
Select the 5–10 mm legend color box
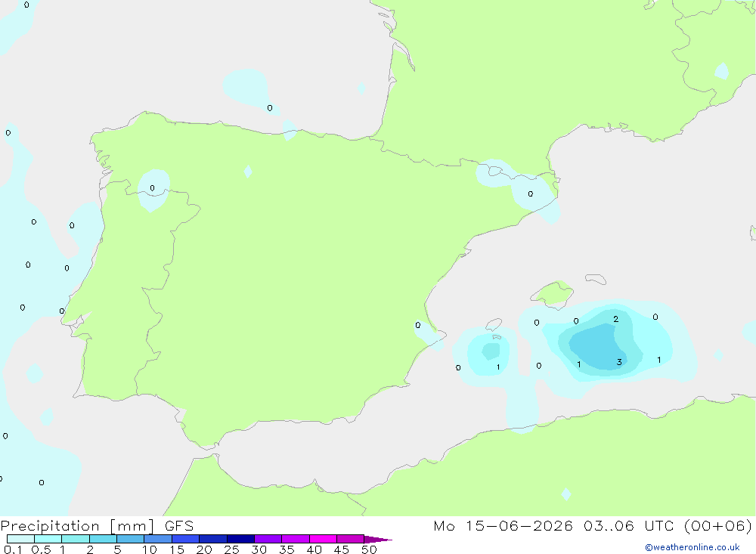(x=131, y=539)
